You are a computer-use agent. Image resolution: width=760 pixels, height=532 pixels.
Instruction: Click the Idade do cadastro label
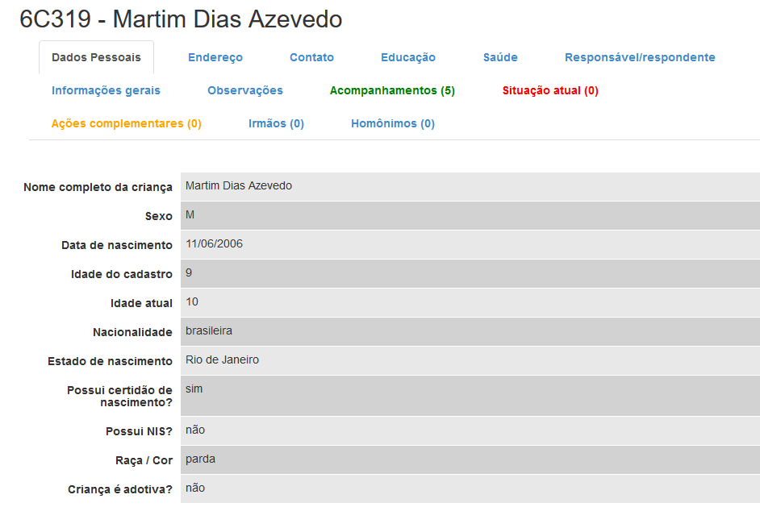[x=122, y=275]
